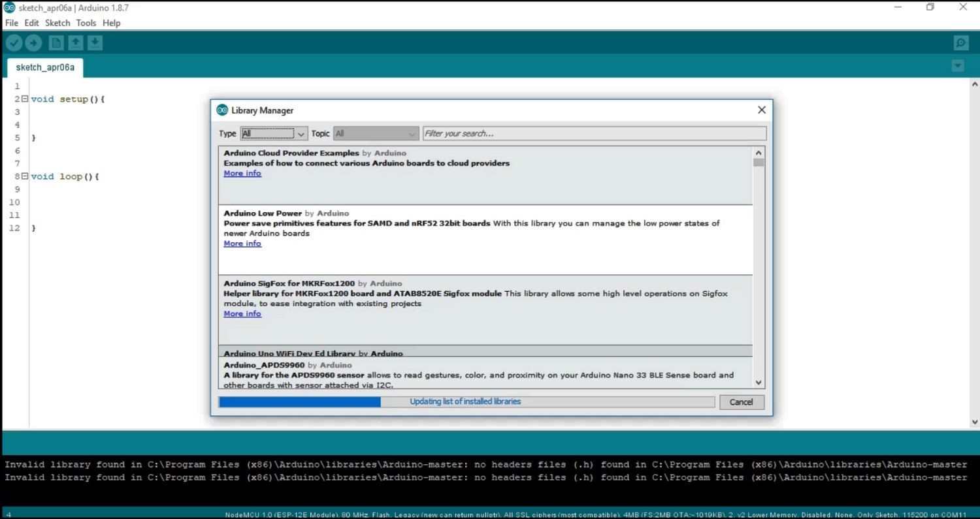Click the library list scroll down arrow
The image size is (980, 519).
click(759, 383)
